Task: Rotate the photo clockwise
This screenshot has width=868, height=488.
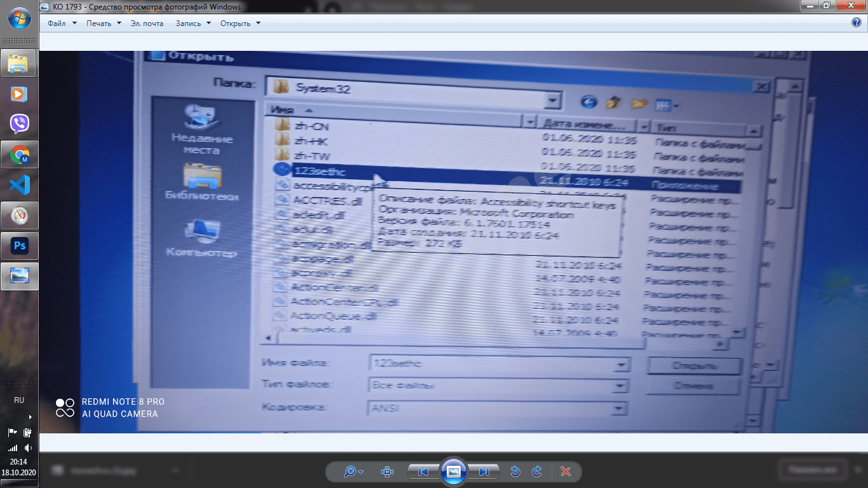Action: [x=537, y=471]
